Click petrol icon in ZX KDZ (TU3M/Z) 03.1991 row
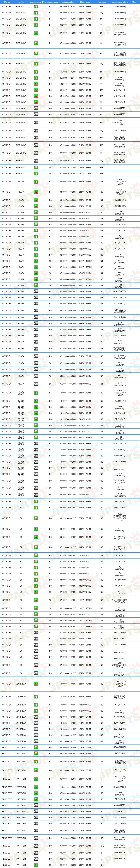The width and height of the screenshot is (140, 868). click(36, 529)
